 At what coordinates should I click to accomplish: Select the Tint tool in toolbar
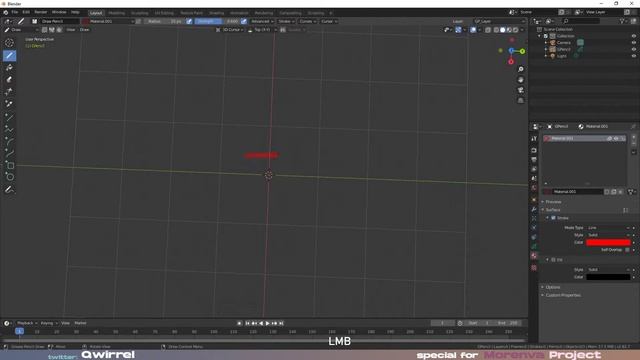(9, 92)
